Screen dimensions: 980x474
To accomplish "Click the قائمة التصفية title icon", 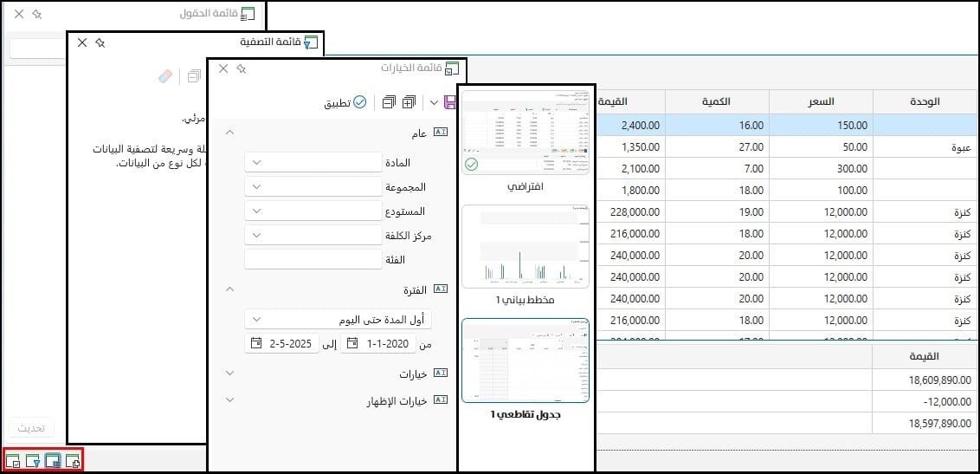I will [x=311, y=42].
